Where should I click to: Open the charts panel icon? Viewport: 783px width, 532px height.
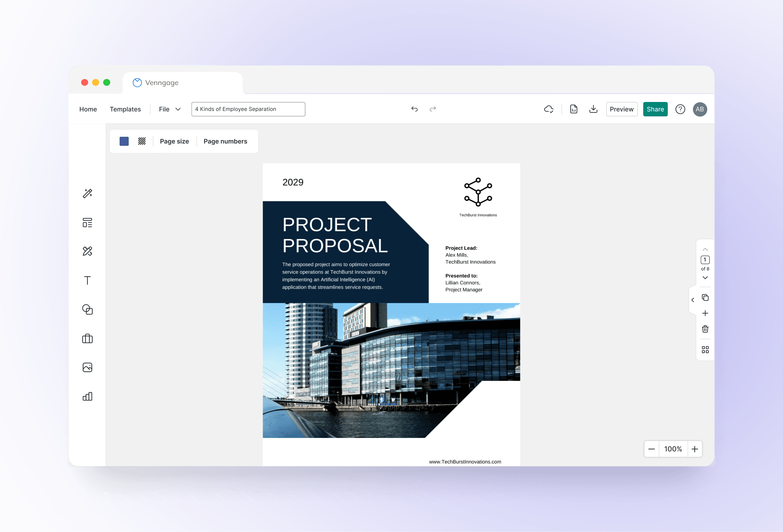[x=87, y=396]
